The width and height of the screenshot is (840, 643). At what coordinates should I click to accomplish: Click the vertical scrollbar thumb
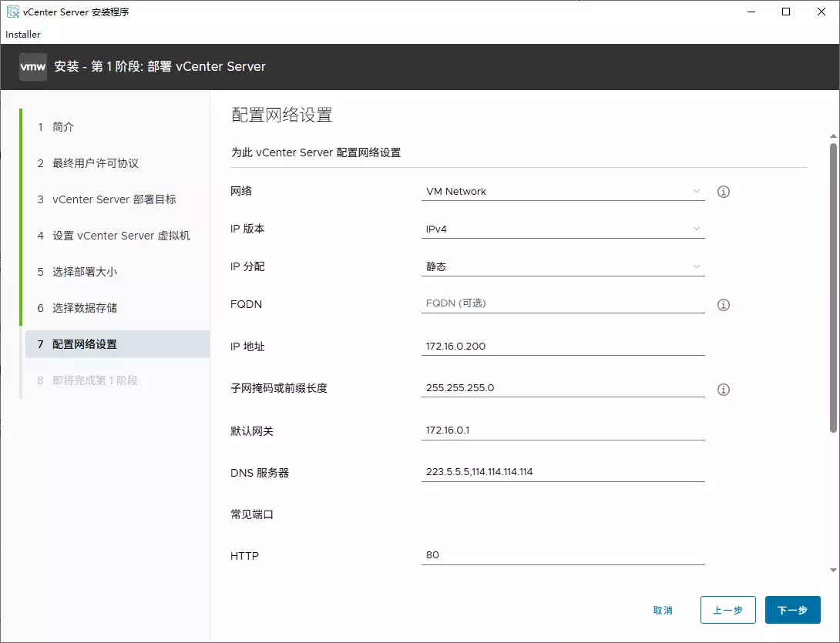click(x=833, y=287)
